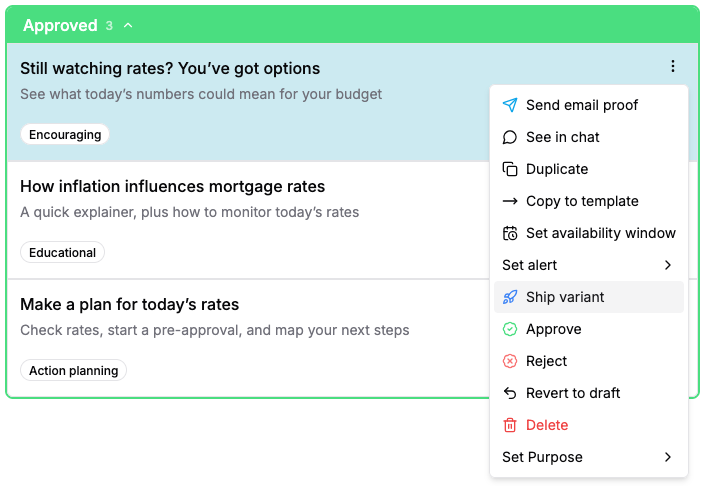This screenshot has height=486, width=706.
Task: Click the Duplicate copy icon
Action: click(x=510, y=169)
